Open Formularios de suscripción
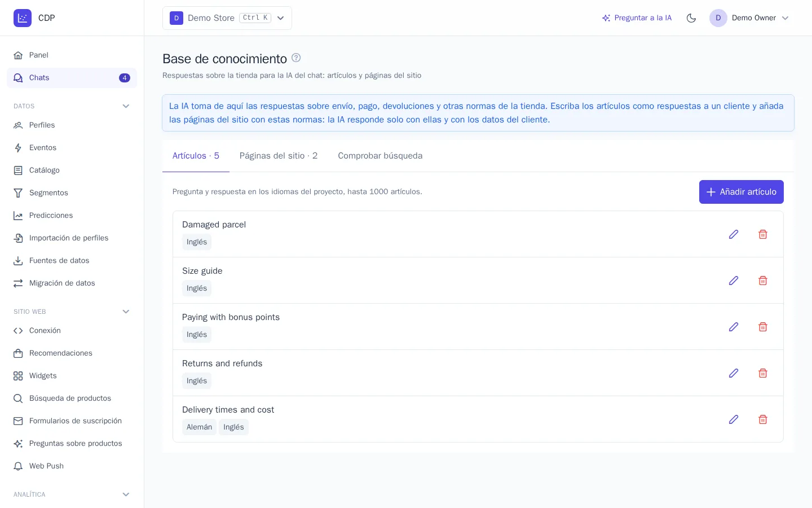The width and height of the screenshot is (812, 508). coord(72,421)
